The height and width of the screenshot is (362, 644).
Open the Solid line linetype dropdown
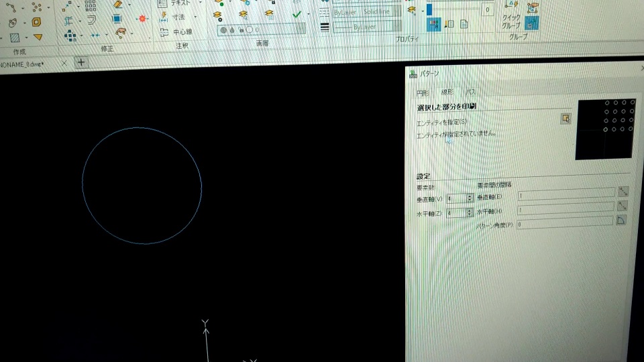(x=367, y=12)
